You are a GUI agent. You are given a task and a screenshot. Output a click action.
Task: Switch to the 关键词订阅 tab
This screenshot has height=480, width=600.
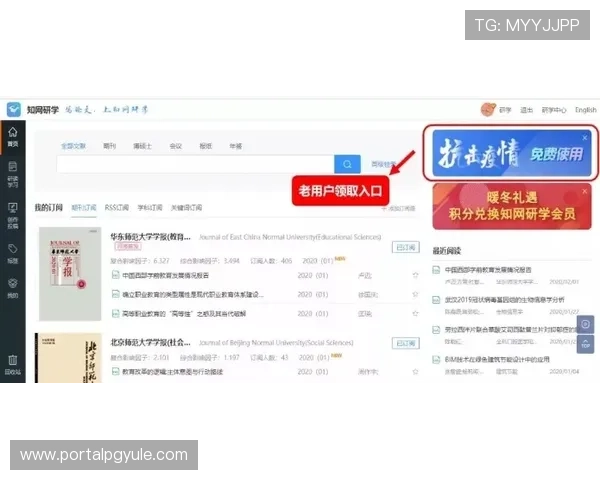186,207
